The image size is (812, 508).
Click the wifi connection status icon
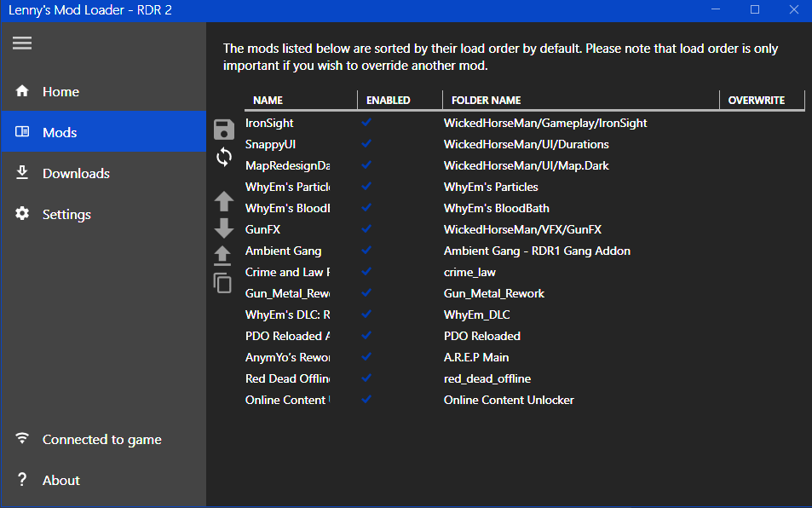coord(22,438)
